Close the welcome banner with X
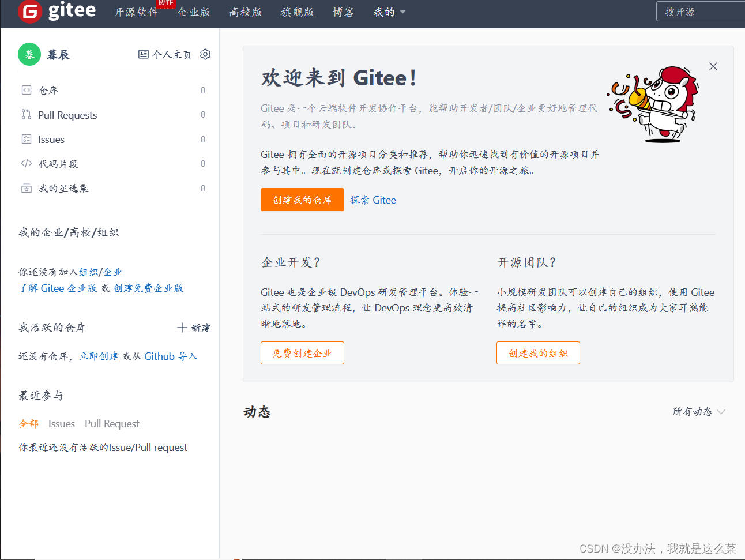Screen dimensions: 745x560 tap(713, 66)
